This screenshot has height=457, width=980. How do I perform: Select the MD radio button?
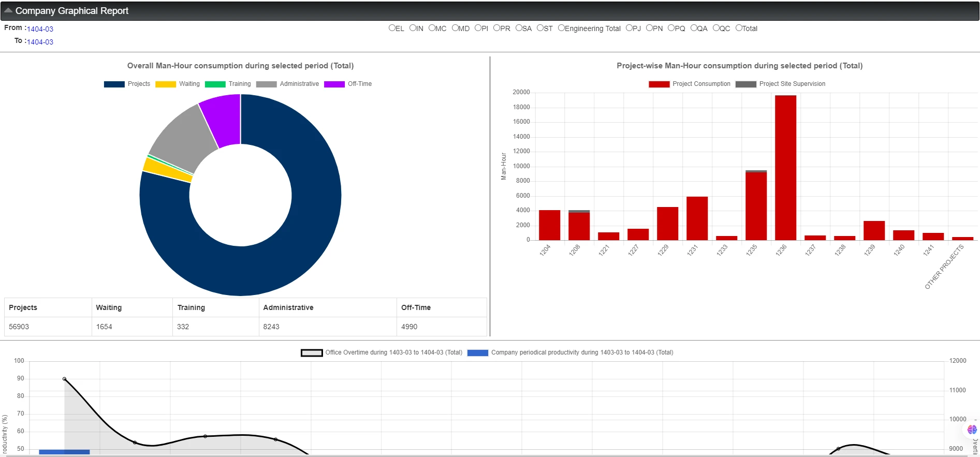[x=455, y=28]
